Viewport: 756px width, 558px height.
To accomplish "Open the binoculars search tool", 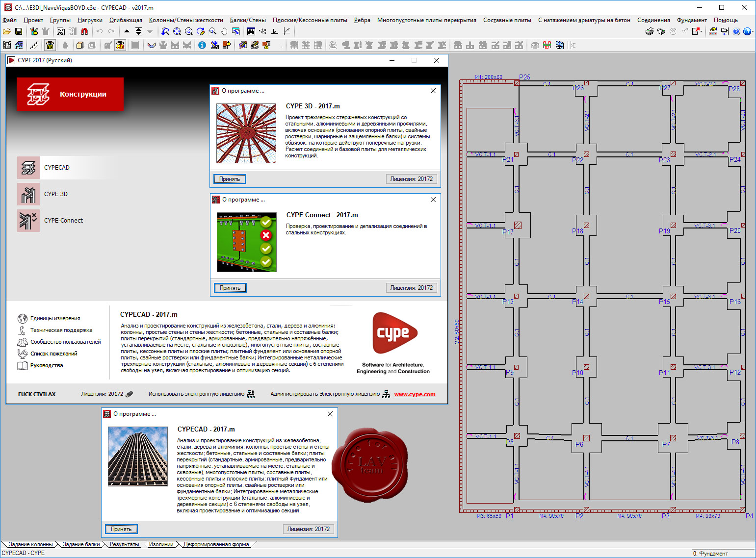I will 251,31.
